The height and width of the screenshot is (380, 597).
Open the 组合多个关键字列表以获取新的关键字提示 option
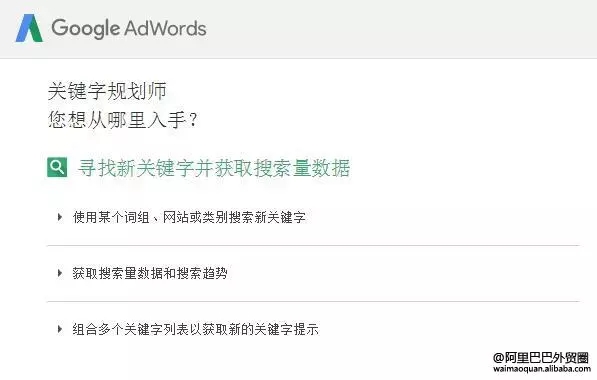tap(196, 329)
